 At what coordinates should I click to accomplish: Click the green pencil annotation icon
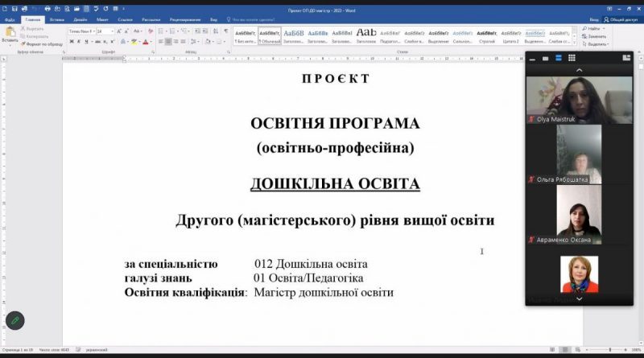pos(15,321)
